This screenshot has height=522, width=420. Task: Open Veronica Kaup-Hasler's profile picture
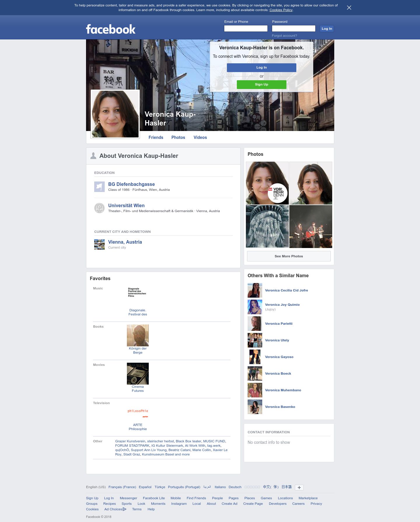point(115,114)
